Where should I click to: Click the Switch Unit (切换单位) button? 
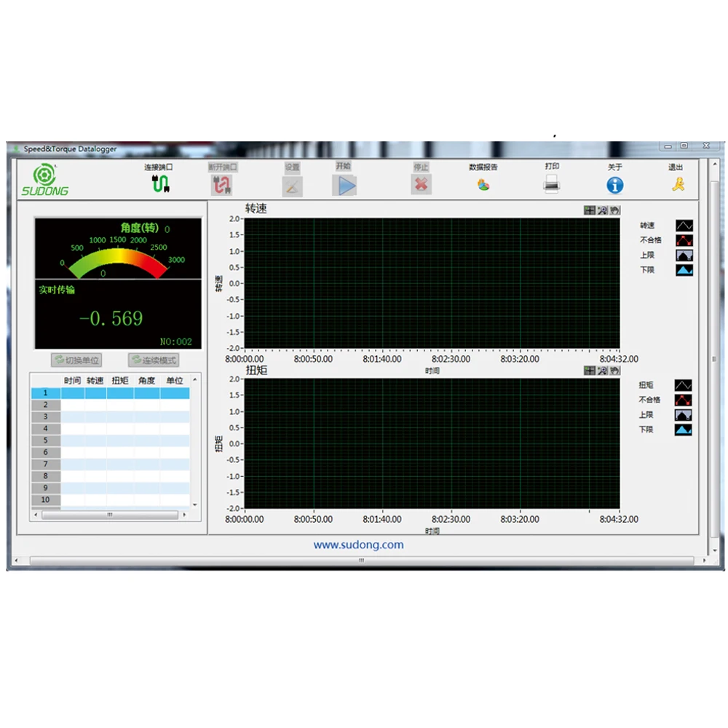pos(76,360)
